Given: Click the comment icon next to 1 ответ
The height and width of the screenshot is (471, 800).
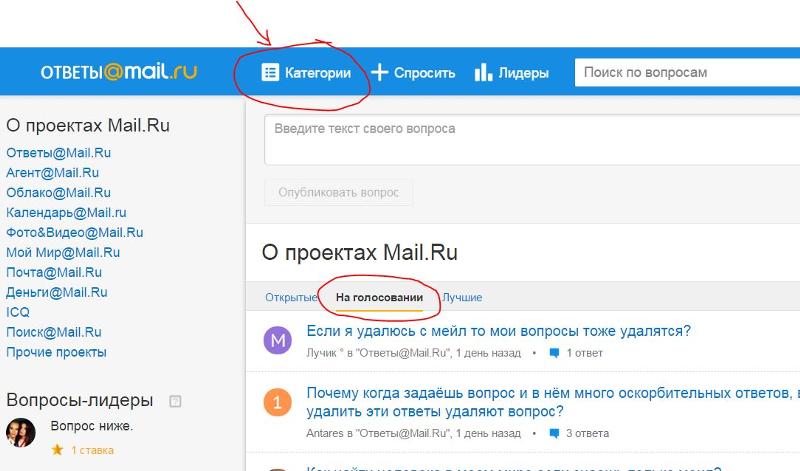Looking at the screenshot, I should coord(554,353).
